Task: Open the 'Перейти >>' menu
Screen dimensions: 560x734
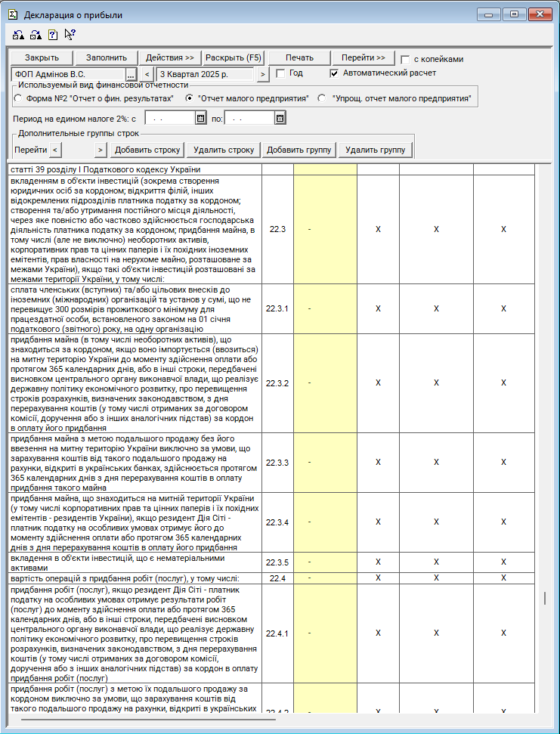Action: (x=363, y=57)
